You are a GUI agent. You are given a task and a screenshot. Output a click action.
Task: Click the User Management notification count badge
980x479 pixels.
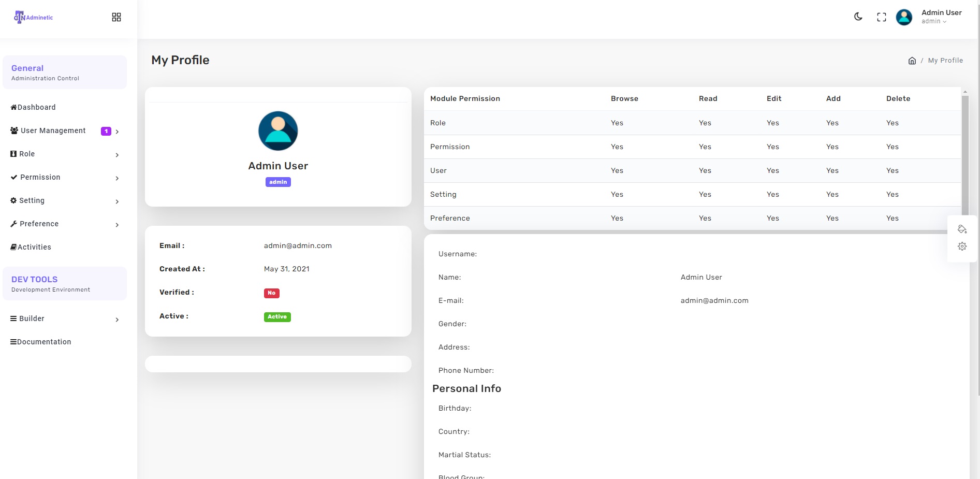pyautogui.click(x=106, y=131)
